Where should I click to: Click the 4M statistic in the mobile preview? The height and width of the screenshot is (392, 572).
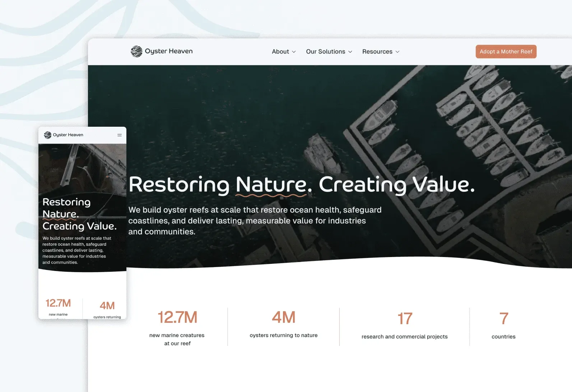(107, 306)
